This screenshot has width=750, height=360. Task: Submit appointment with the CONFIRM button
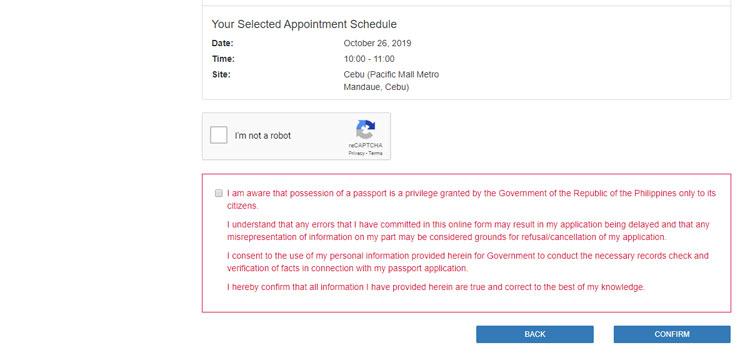point(672,334)
